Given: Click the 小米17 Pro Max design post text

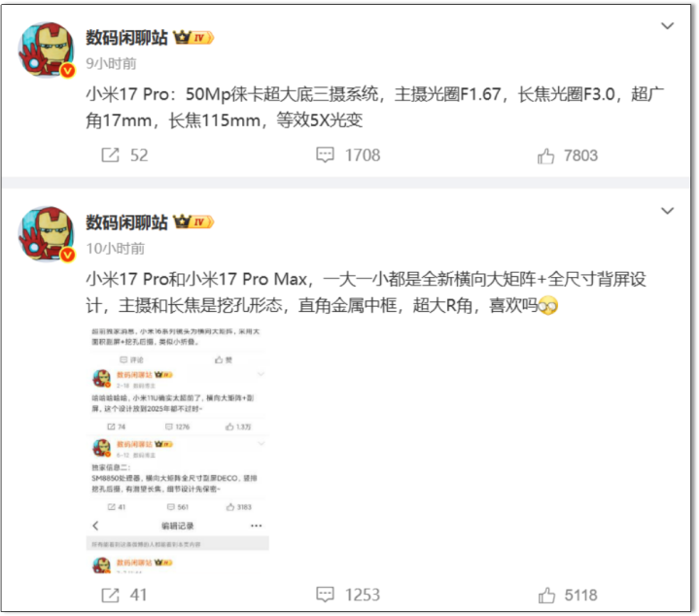Looking at the screenshot, I should (366, 292).
